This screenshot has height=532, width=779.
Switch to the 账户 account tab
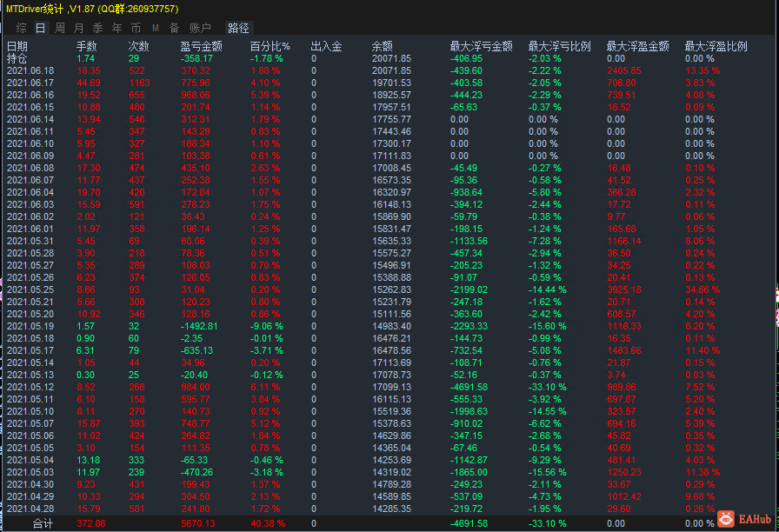click(200, 29)
